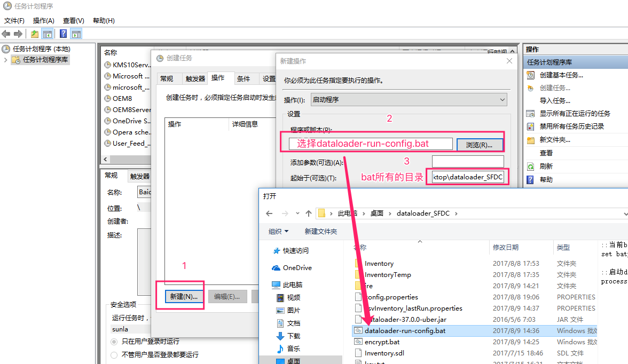Open the 查看(V) menu
628x364 pixels.
[x=73, y=20]
